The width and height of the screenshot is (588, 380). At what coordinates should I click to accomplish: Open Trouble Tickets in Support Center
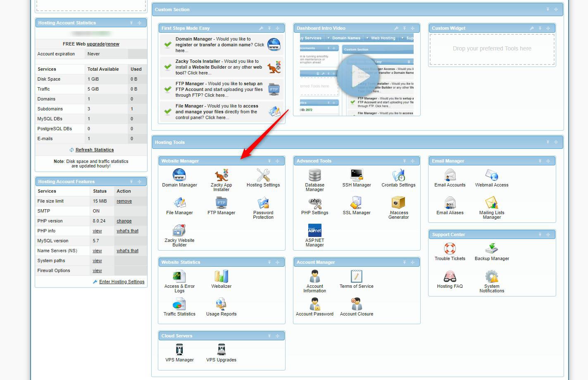pos(450,251)
